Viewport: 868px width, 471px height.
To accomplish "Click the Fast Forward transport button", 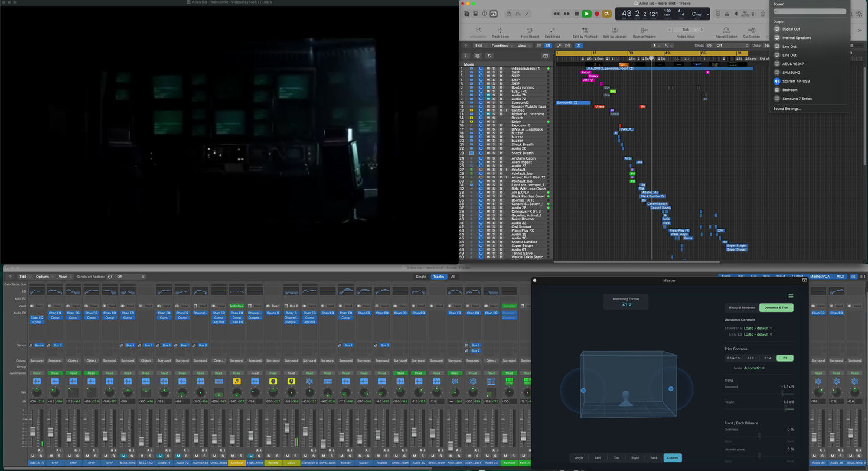I will (567, 14).
